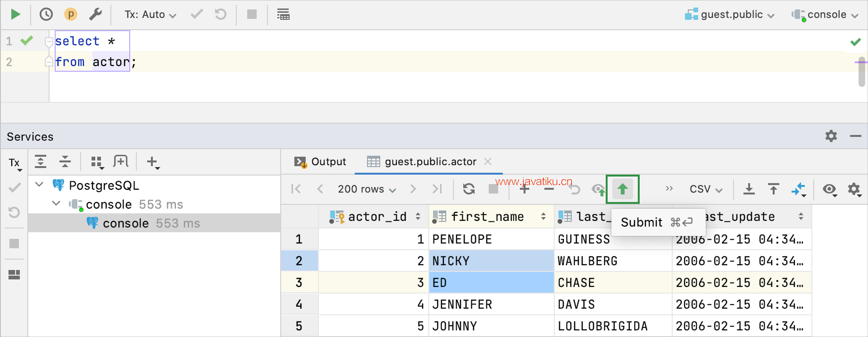
Task: Open the 200 rows page size dropdown
Action: [x=367, y=189]
